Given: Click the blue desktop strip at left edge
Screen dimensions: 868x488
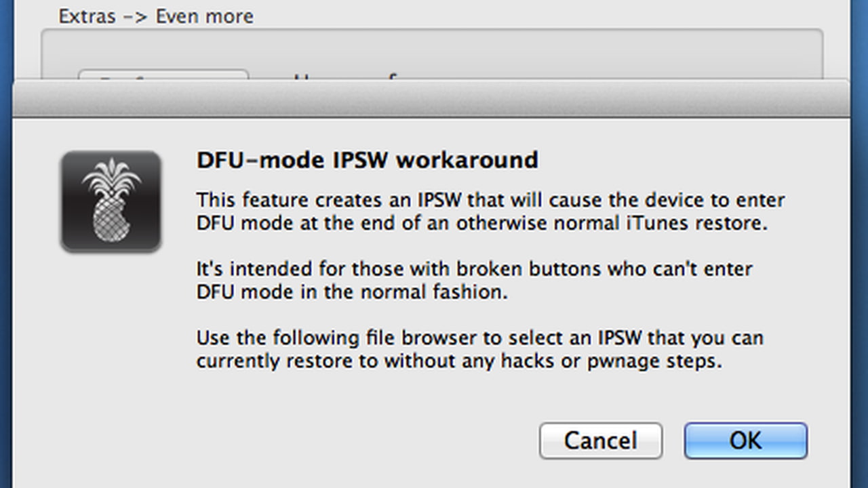Looking at the screenshot, I should pyautogui.click(x=6, y=244).
